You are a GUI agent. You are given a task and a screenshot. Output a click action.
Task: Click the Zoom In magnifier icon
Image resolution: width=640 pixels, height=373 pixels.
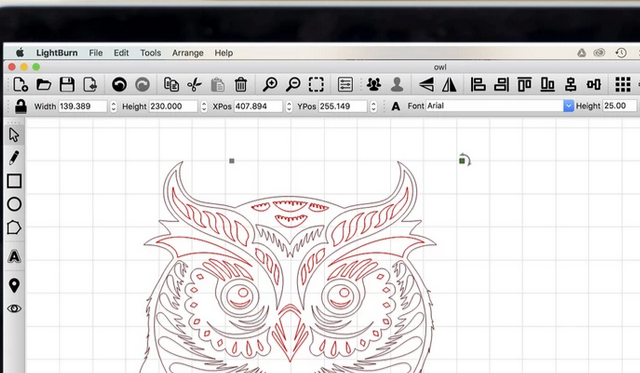tap(270, 84)
